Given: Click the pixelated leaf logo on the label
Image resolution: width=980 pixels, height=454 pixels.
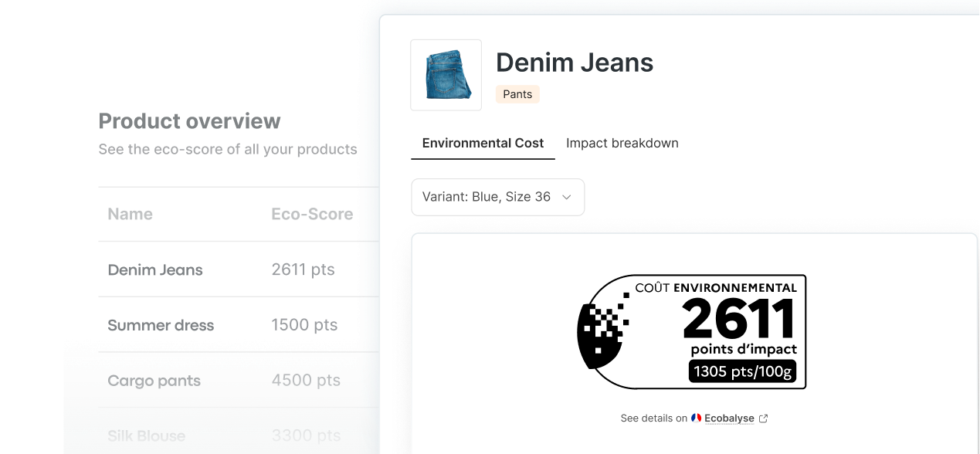Looking at the screenshot, I should [602, 332].
